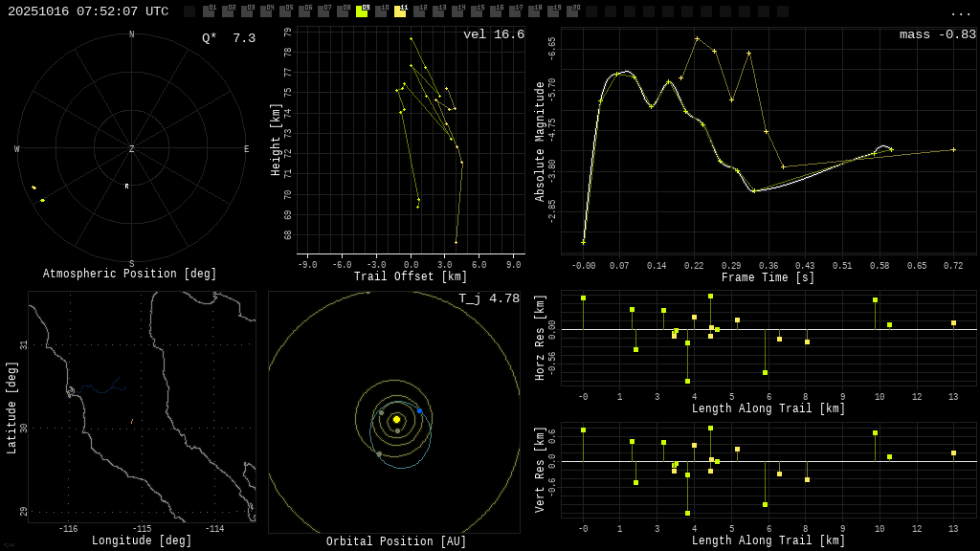Click camera box 15 in top strip
The image size is (980, 551).
click(477, 11)
